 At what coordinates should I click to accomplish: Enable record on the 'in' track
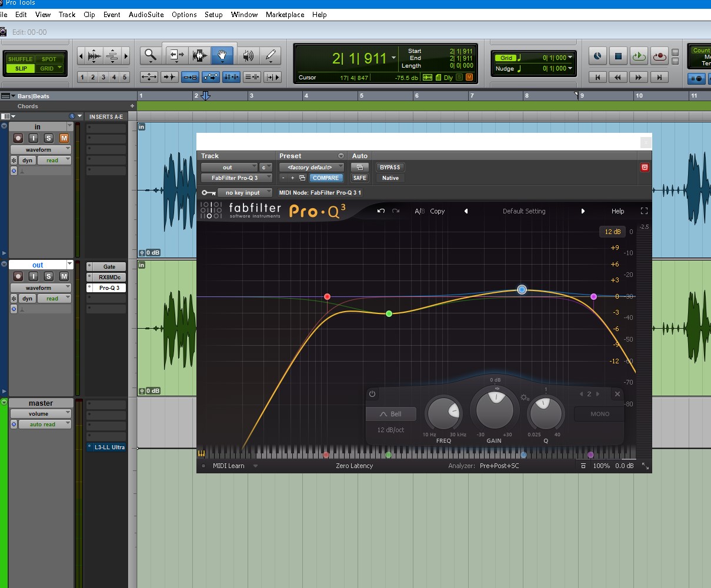(x=18, y=138)
